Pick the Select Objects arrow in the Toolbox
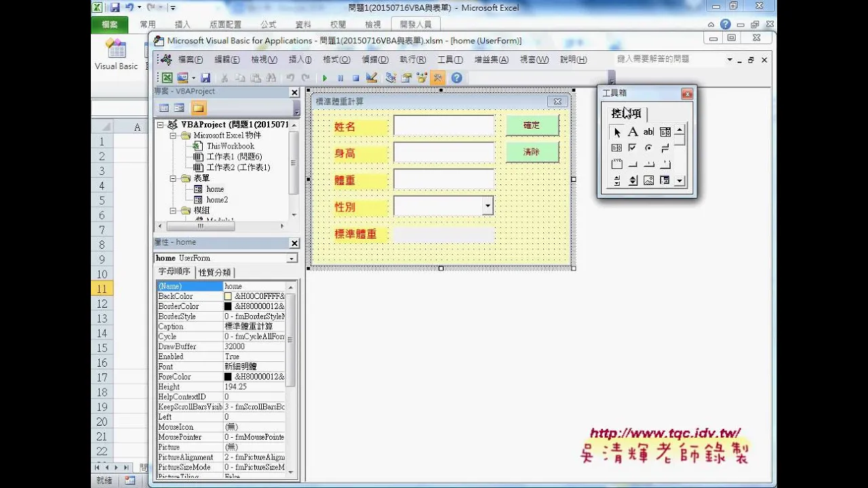 coord(617,132)
